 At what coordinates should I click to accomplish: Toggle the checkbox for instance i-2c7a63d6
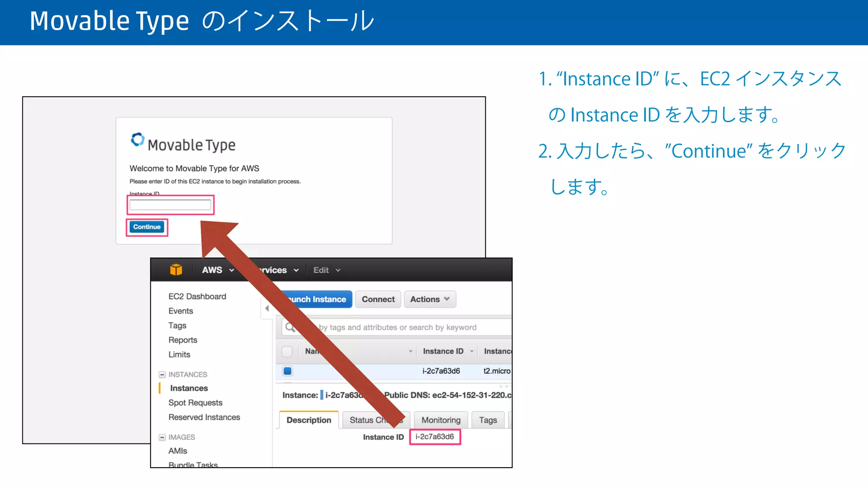[287, 371]
